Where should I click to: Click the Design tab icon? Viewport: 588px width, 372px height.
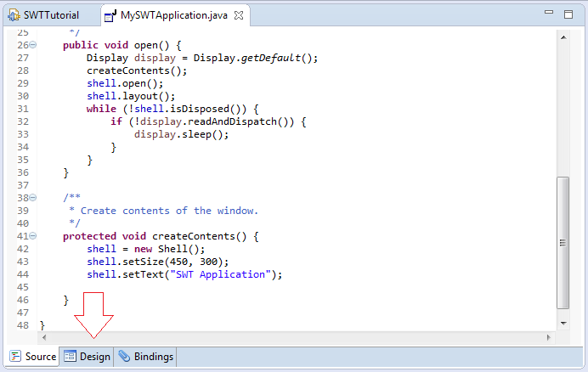70,356
